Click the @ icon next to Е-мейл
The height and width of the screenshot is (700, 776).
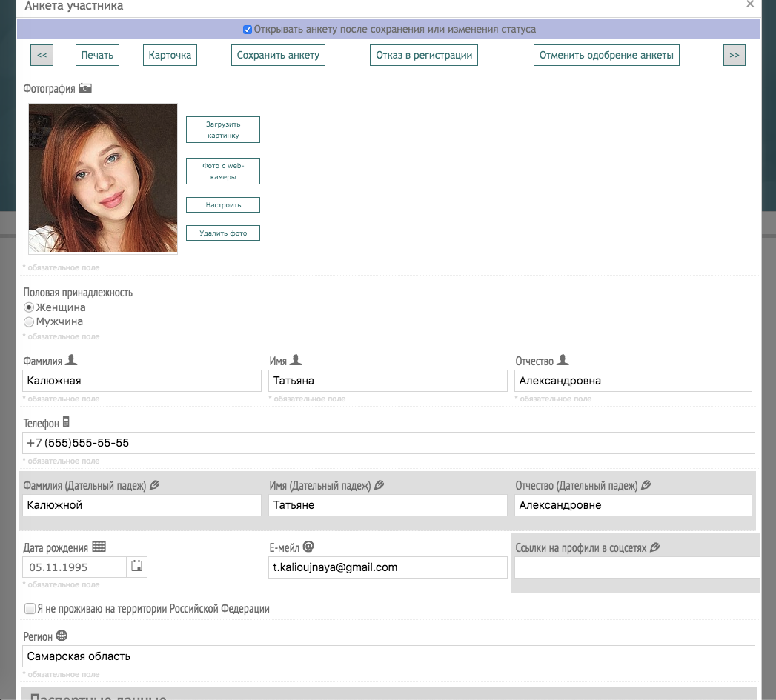(308, 547)
